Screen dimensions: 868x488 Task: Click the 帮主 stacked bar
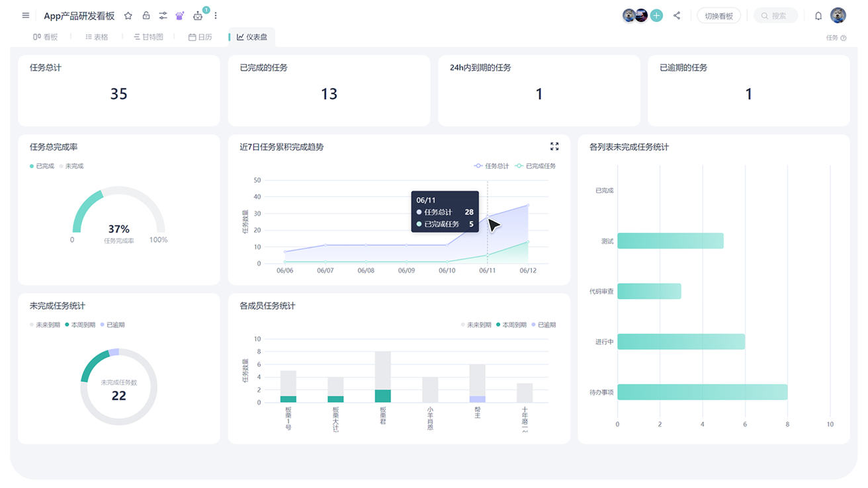(478, 384)
